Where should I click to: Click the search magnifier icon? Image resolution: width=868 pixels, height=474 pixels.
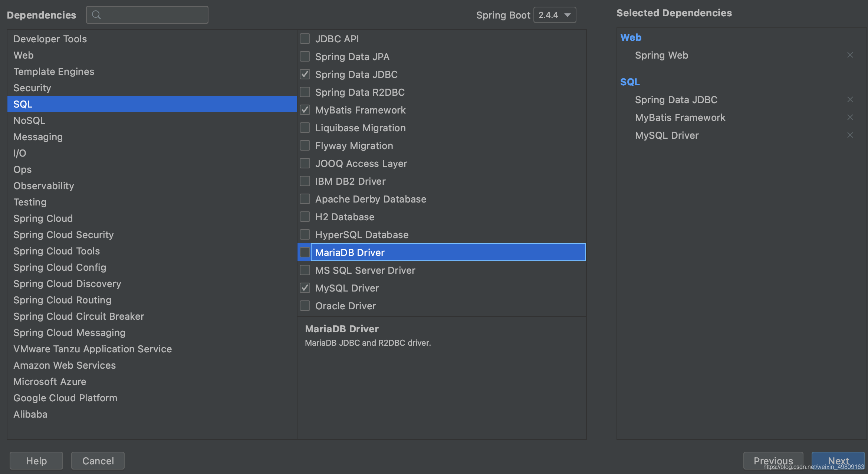pyautogui.click(x=96, y=15)
